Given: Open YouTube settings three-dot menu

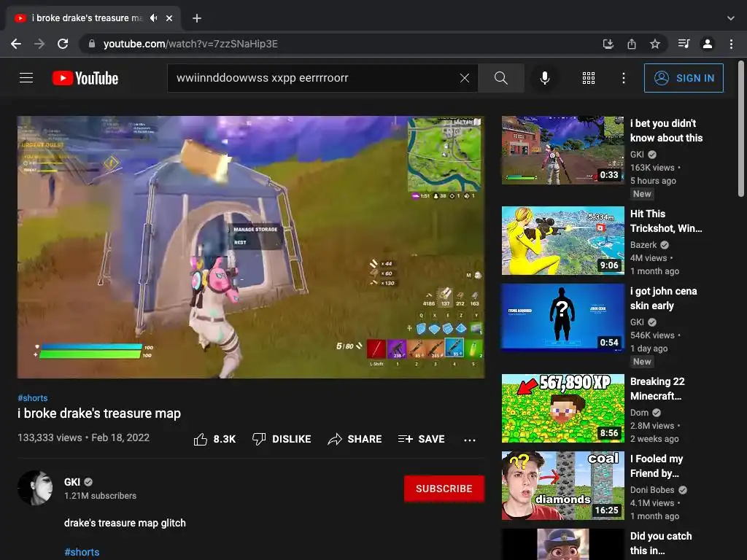Looking at the screenshot, I should [x=623, y=78].
